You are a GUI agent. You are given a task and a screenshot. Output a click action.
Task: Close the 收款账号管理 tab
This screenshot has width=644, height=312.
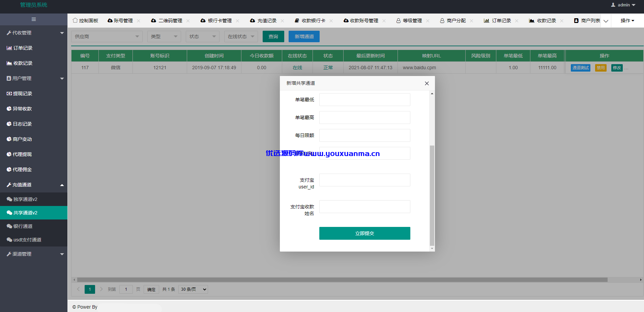(x=384, y=21)
